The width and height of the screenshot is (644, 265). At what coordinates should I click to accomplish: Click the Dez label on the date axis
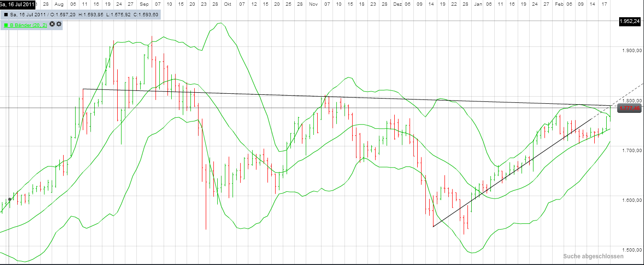[x=397, y=3]
